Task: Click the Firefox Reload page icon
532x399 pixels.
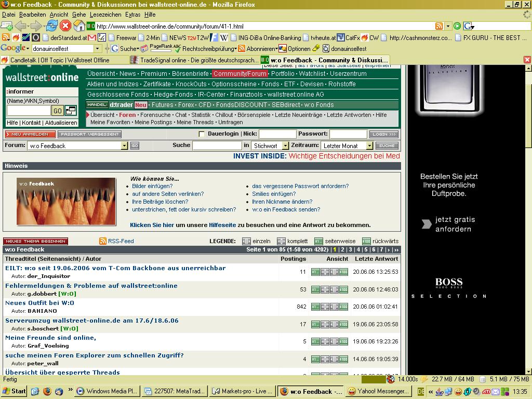Action: point(51,26)
